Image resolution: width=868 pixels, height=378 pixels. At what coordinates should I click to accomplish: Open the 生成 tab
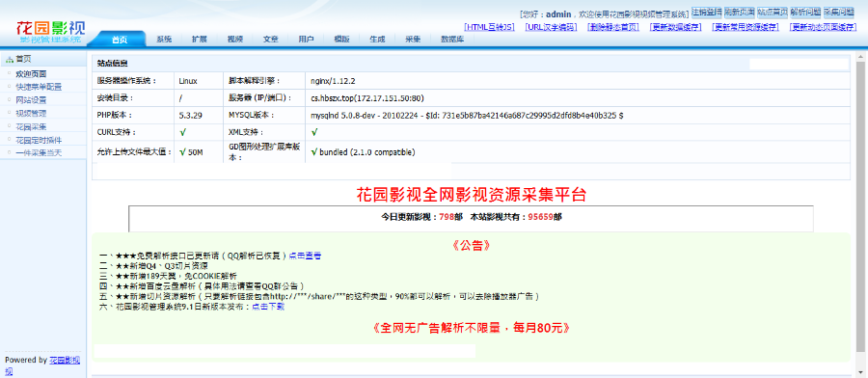(377, 40)
